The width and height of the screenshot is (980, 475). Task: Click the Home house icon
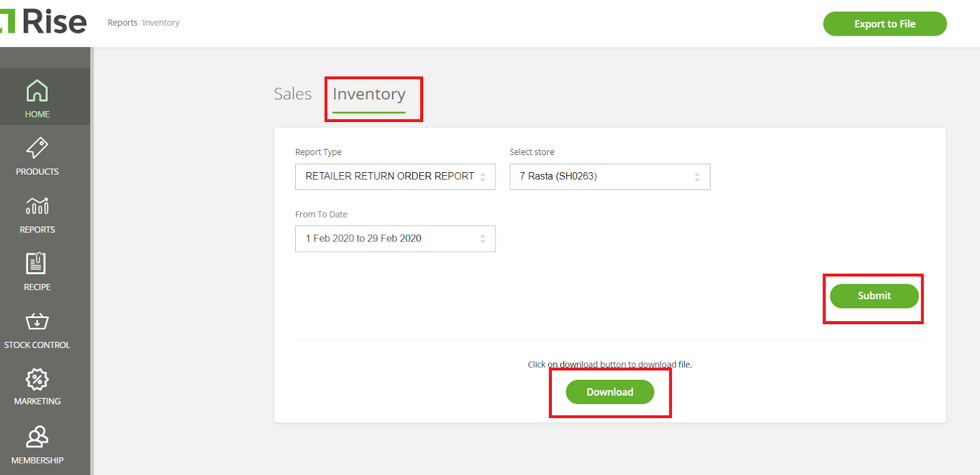tap(37, 91)
